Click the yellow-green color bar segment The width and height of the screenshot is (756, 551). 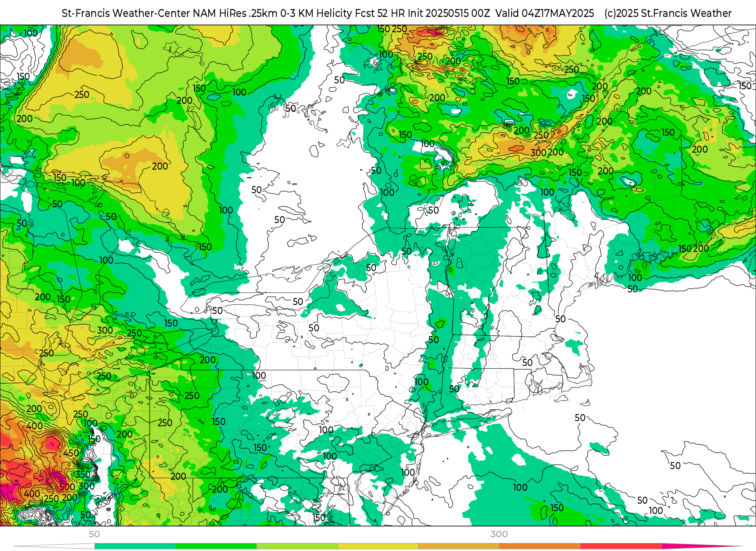coord(297,546)
